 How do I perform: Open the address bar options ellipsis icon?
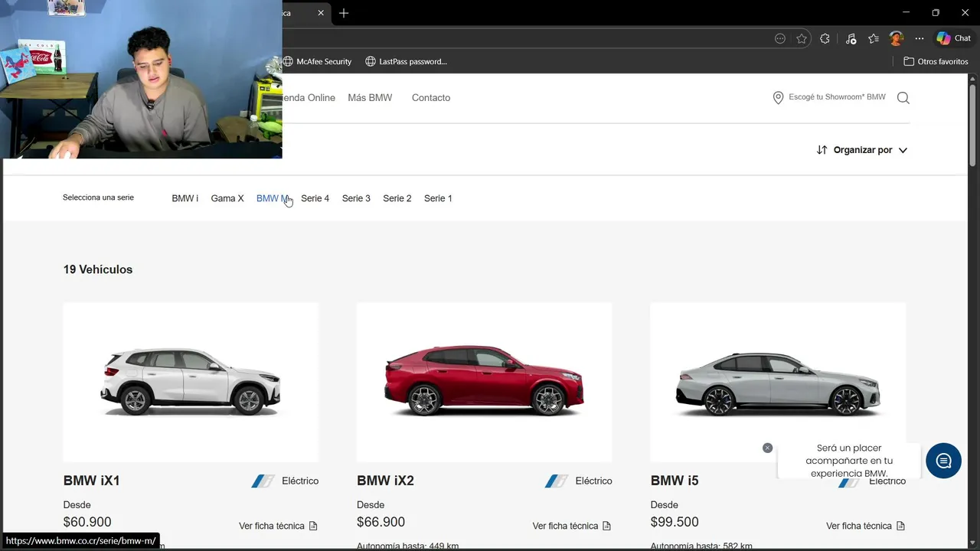tap(780, 38)
